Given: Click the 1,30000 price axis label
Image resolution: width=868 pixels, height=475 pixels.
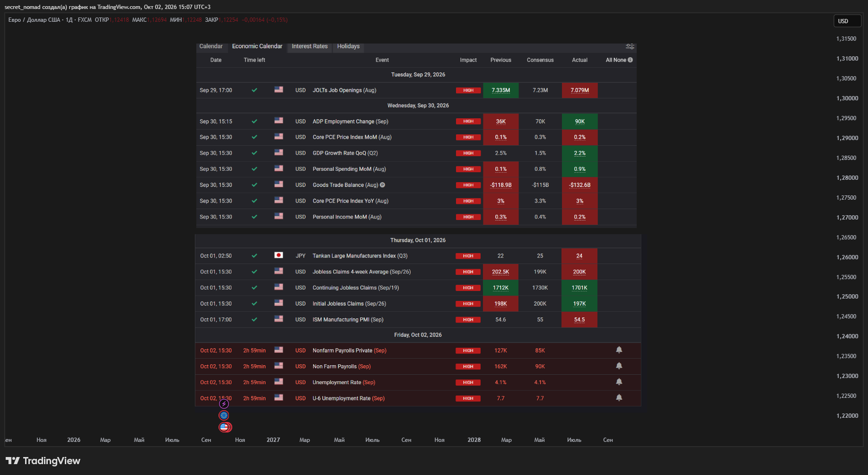Looking at the screenshot, I should (x=847, y=98).
